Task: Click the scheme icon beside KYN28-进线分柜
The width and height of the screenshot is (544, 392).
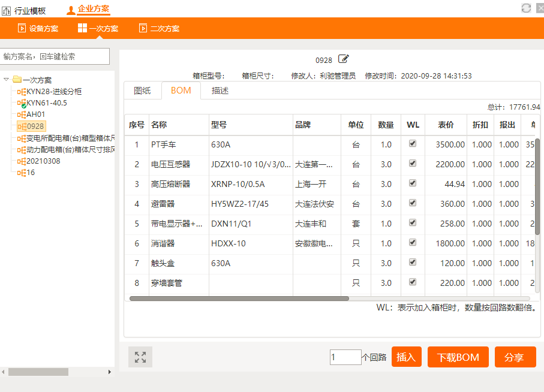Action: click(x=22, y=92)
